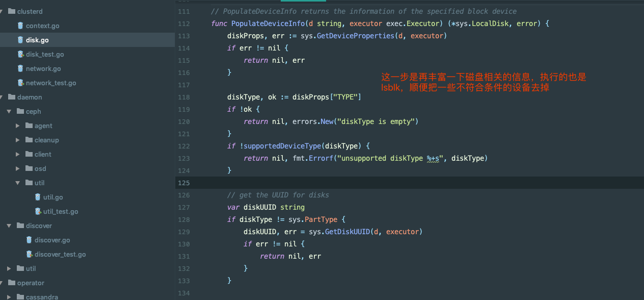Click the Go file icon beside context.go
Screen dimensions: 644x300
point(20,26)
